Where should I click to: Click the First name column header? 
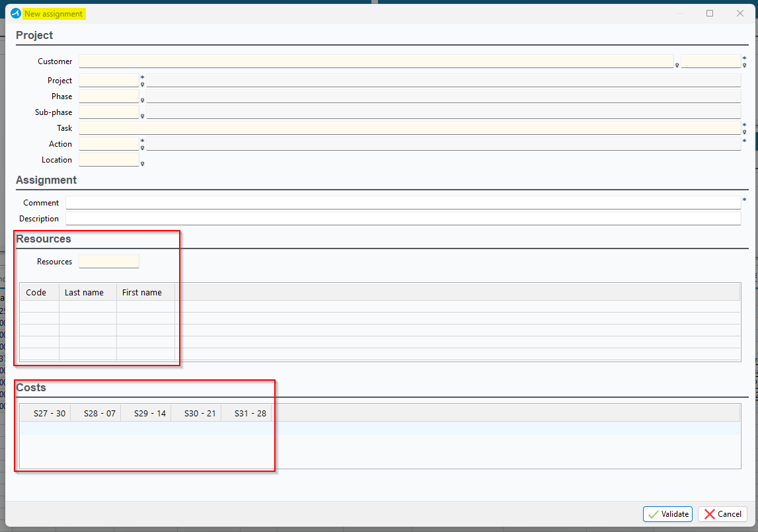(x=145, y=292)
